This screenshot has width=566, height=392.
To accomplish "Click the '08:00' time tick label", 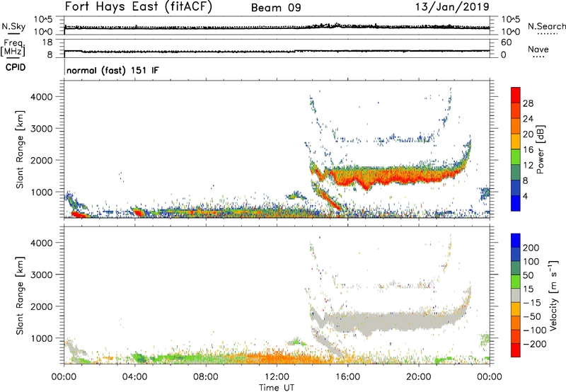I will pos(206,377).
